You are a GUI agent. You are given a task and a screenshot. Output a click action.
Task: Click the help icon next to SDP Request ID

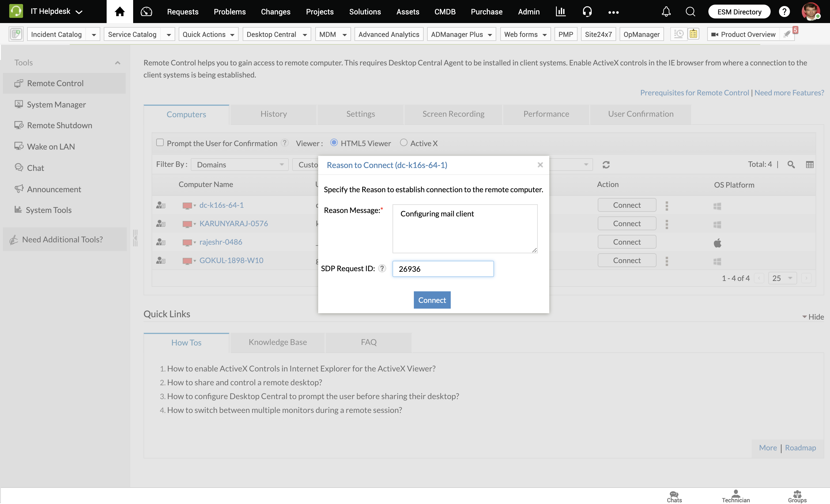pos(382,269)
